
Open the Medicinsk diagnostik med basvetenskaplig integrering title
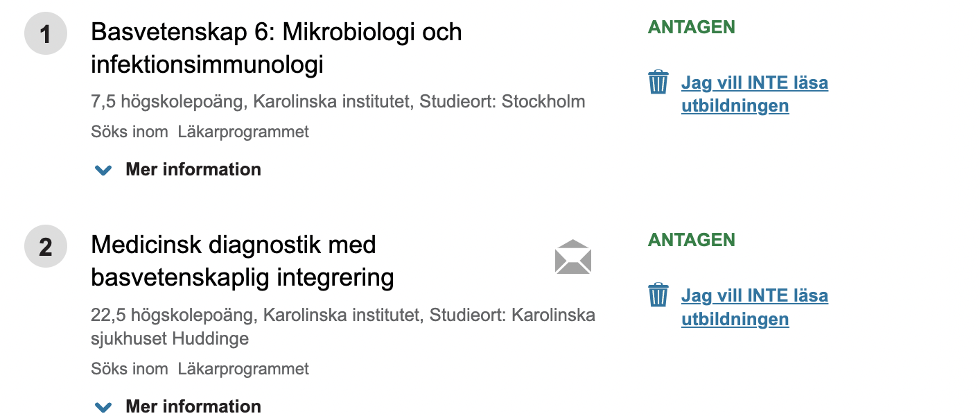(243, 261)
